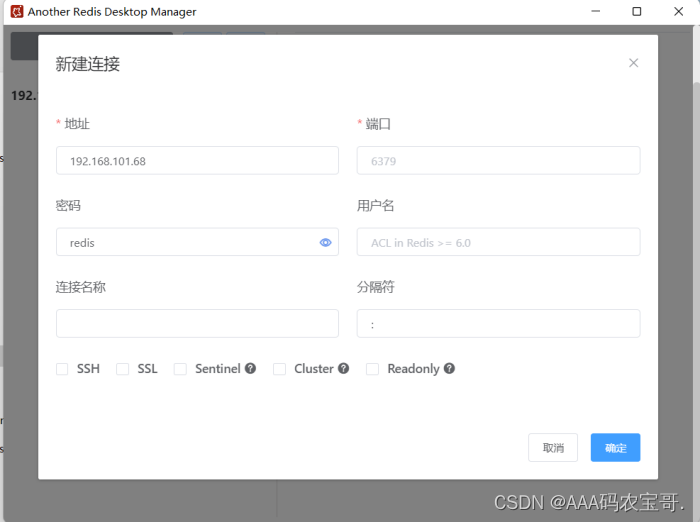Confirm with the 确定 button
This screenshot has width=700, height=522.
tap(615, 447)
